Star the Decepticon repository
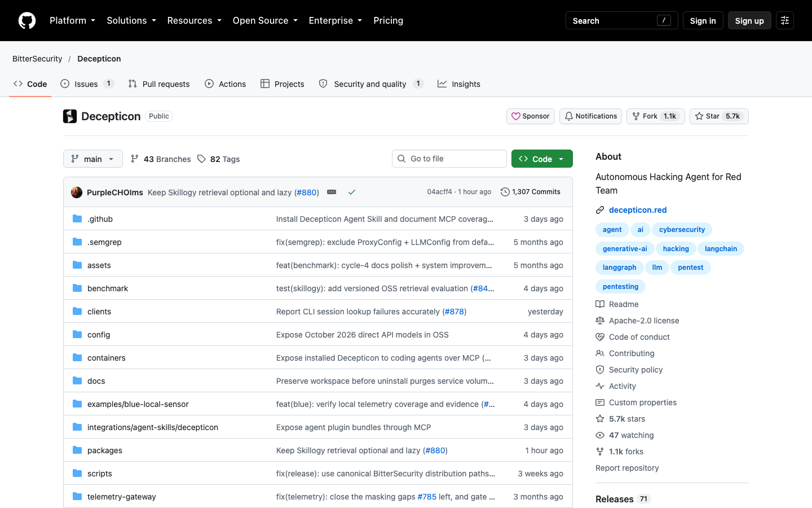Viewport: 812px width, 508px height. click(x=719, y=116)
